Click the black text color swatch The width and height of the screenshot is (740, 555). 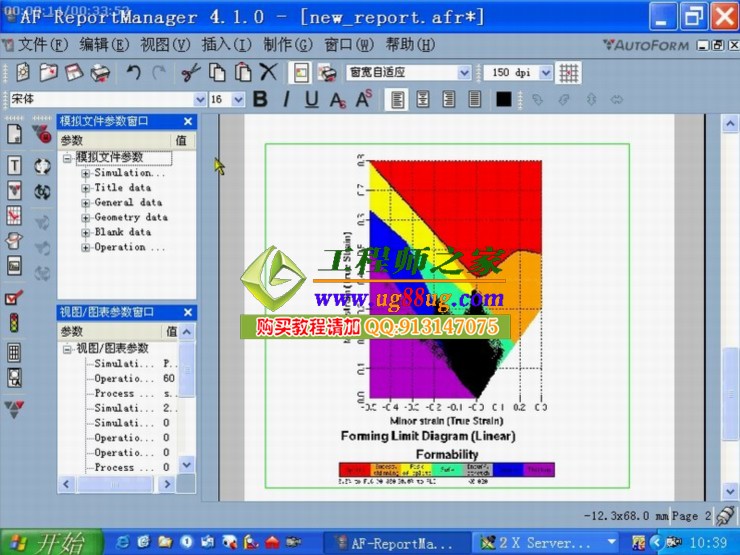coord(504,99)
